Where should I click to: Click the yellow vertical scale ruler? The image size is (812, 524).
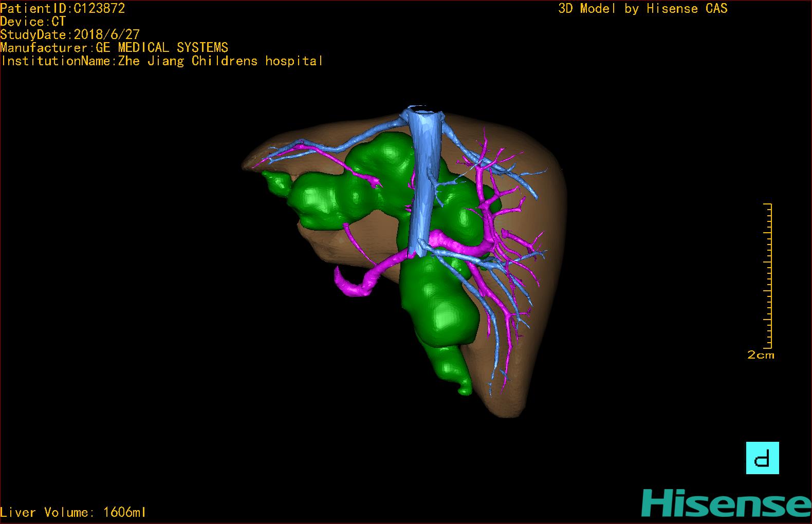pyautogui.click(x=769, y=276)
